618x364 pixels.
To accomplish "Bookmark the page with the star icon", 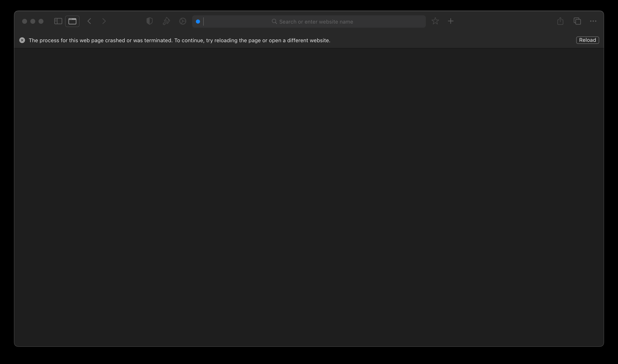I will click(435, 21).
